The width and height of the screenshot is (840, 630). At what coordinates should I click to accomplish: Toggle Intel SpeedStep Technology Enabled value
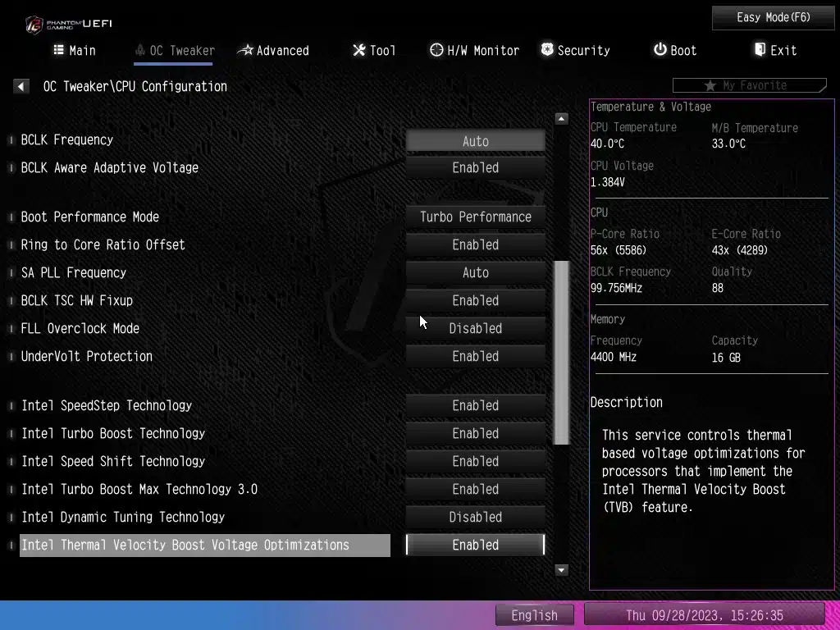[475, 405]
